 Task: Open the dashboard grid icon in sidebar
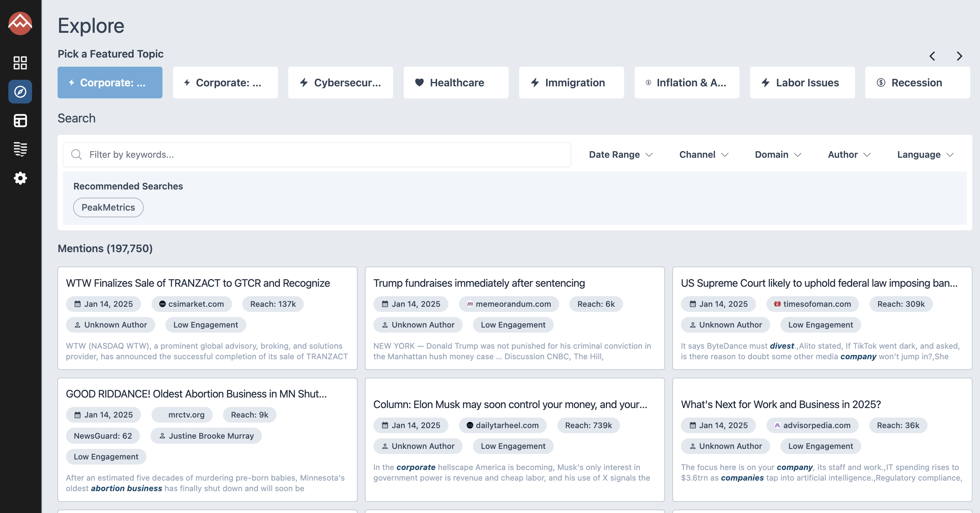(20, 63)
